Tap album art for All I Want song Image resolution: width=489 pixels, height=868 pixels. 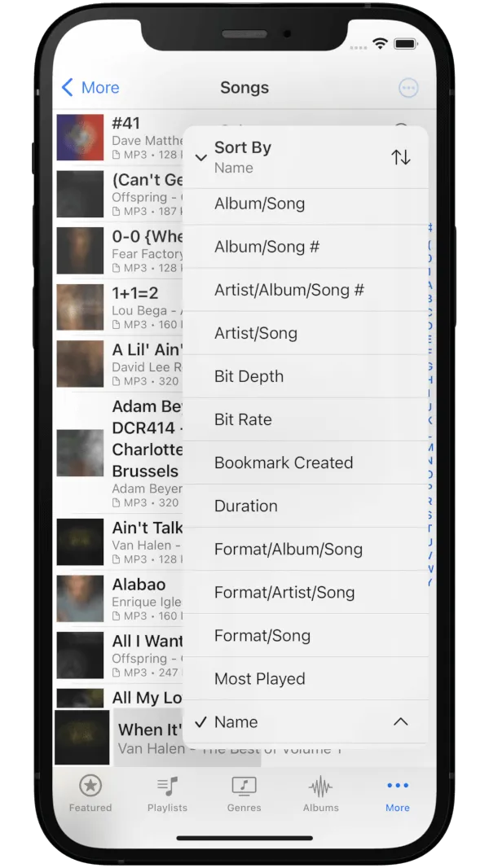point(81,655)
